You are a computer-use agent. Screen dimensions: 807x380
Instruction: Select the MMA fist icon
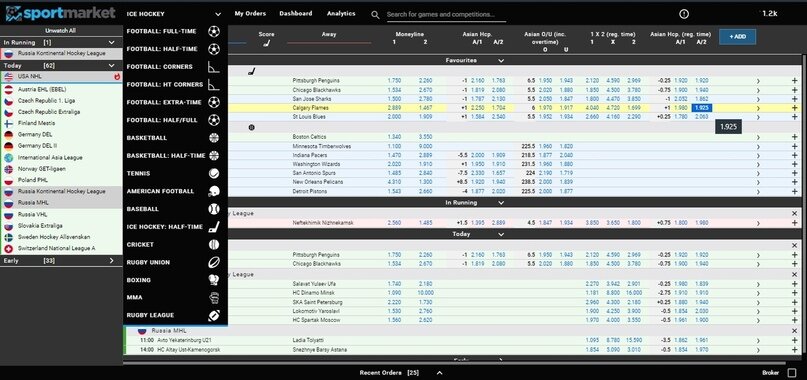(214, 298)
